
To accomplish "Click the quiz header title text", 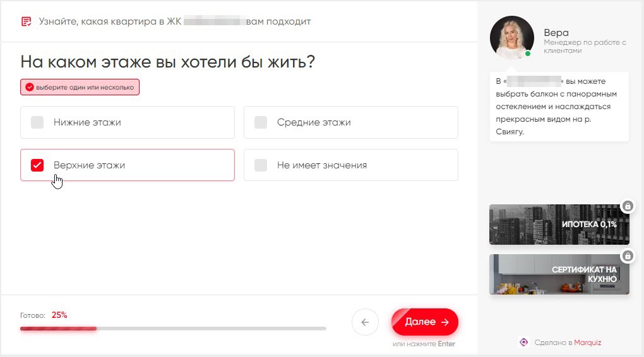I will (x=175, y=21).
